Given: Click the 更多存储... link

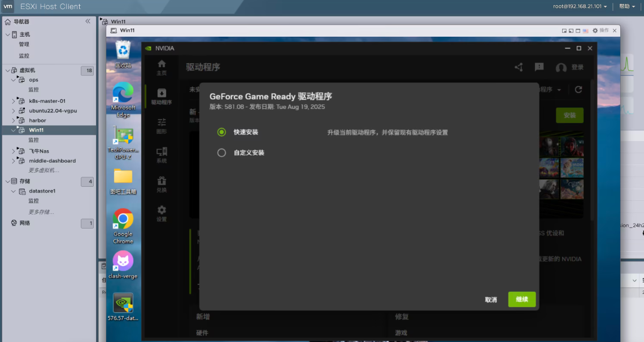Looking at the screenshot, I should (41, 212).
